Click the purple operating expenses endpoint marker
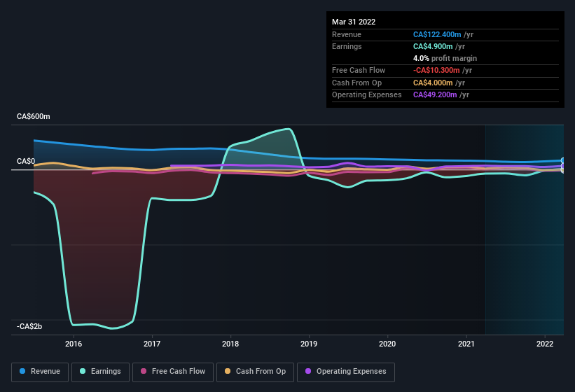 coord(563,167)
